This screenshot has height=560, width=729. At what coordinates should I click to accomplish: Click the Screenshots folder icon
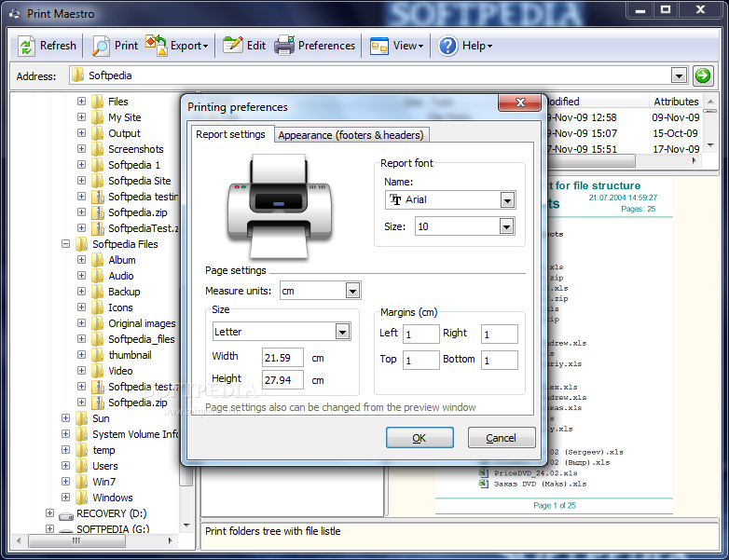[98, 149]
